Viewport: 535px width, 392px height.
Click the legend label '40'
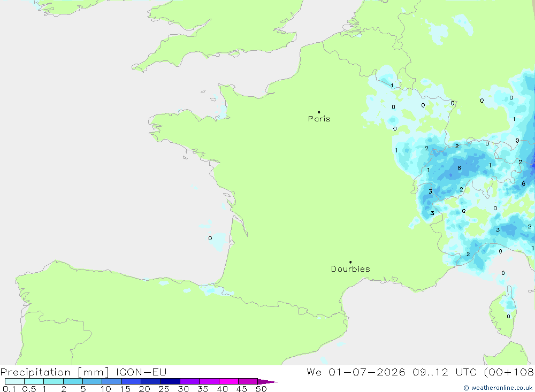click(x=222, y=389)
